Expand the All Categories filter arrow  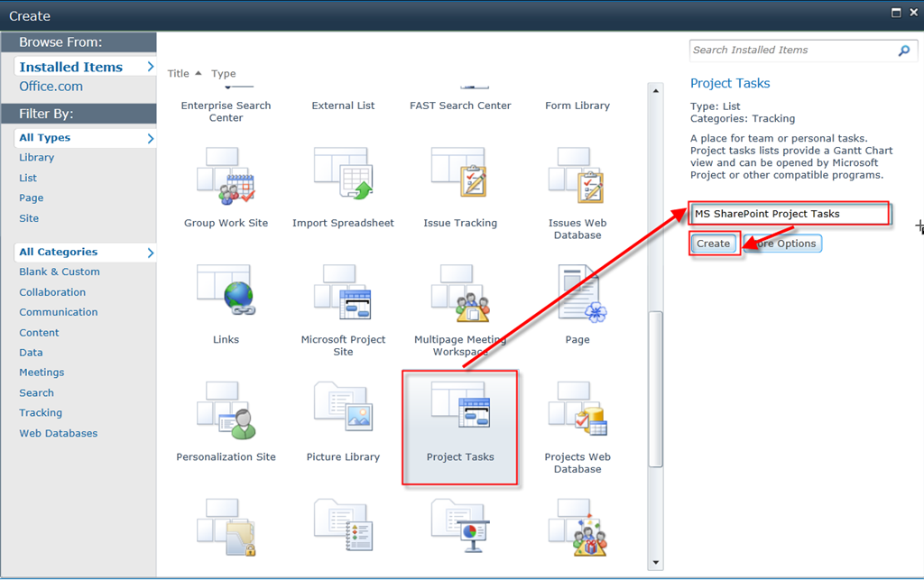(150, 253)
